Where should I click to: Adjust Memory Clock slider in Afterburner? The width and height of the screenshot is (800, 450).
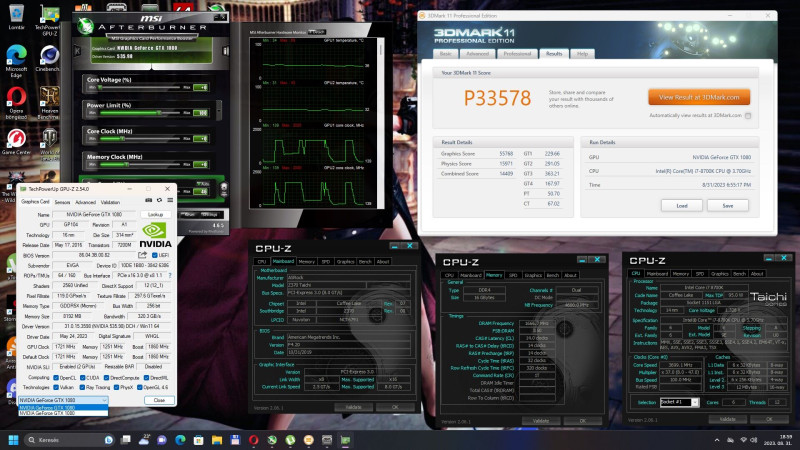pos(140,164)
